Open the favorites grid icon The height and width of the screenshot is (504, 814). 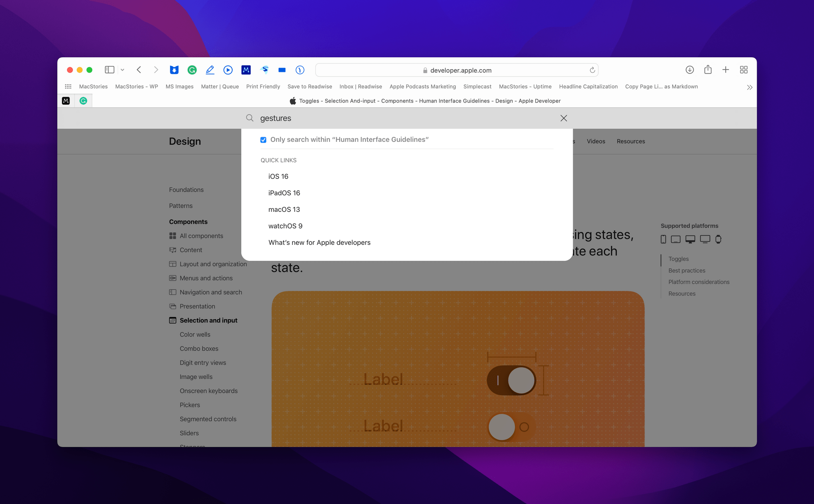[x=68, y=87]
